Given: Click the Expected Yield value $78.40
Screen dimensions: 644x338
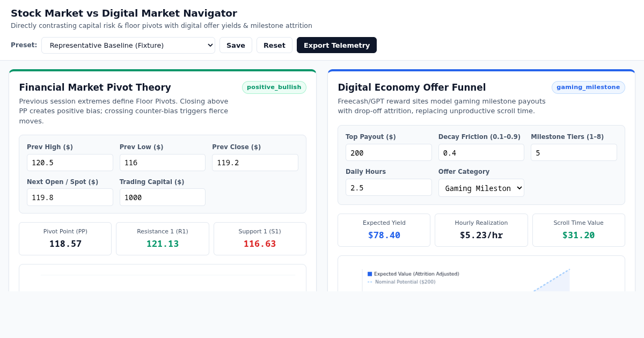Looking at the screenshot, I should (x=384, y=235).
